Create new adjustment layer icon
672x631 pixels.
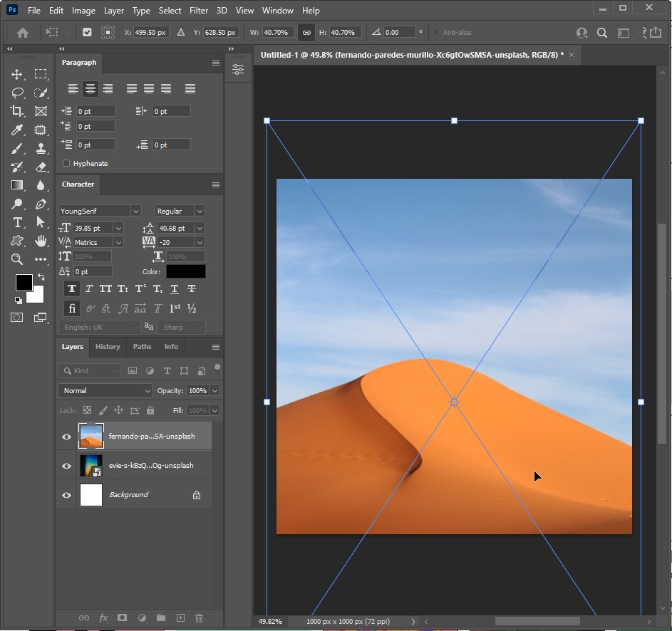[142, 617]
